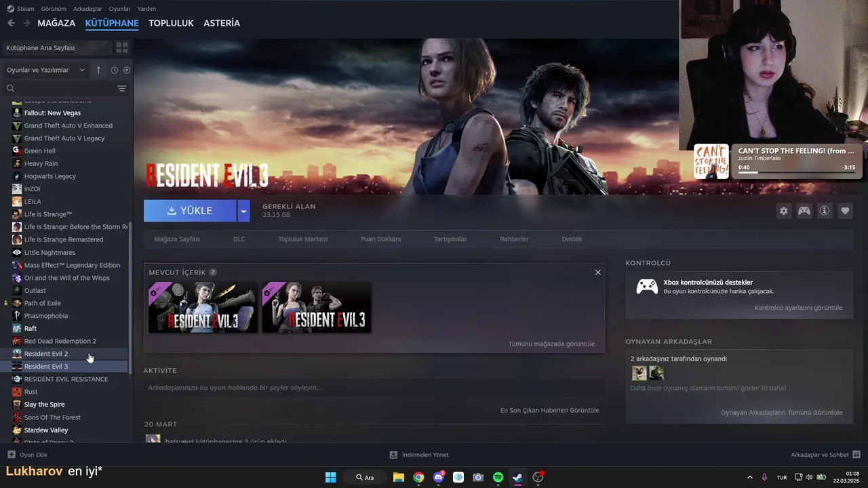The height and width of the screenshot is (488, 868).
Task: Click the forward navigation arrow
Action: click(x=26, y=23)
